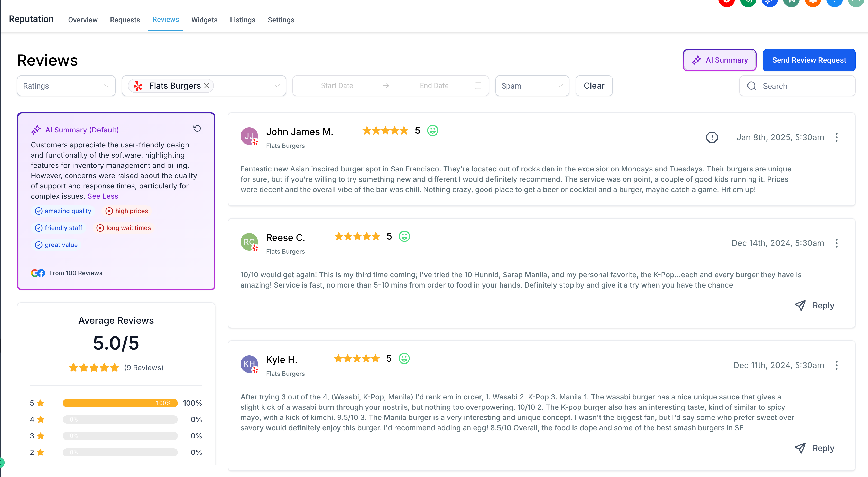Viewport: 868px width, 477px height.
Task: Switch to the Widgets tab
Action: [x=204, y=20]
